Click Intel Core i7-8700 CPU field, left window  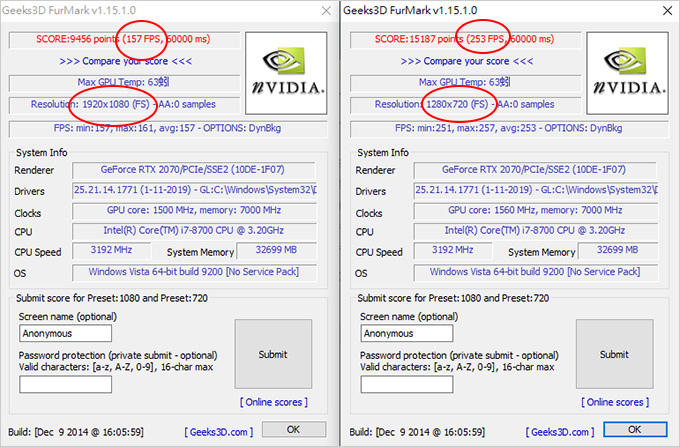point(194,231)
